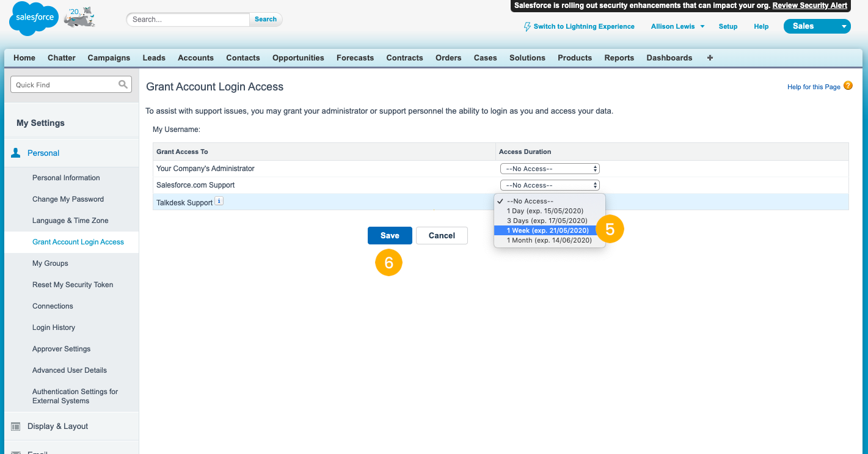The image size is (868, 454).
Task: Open Change My Password page
Action: pos(68,199)
